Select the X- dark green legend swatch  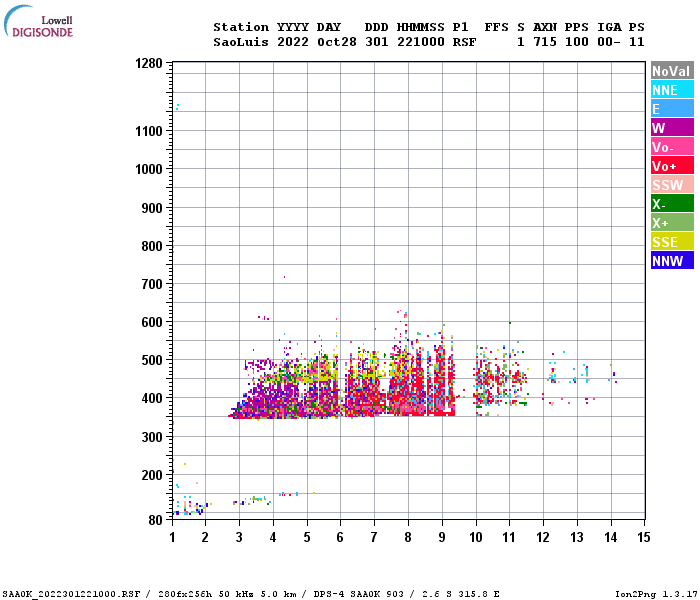672,204
